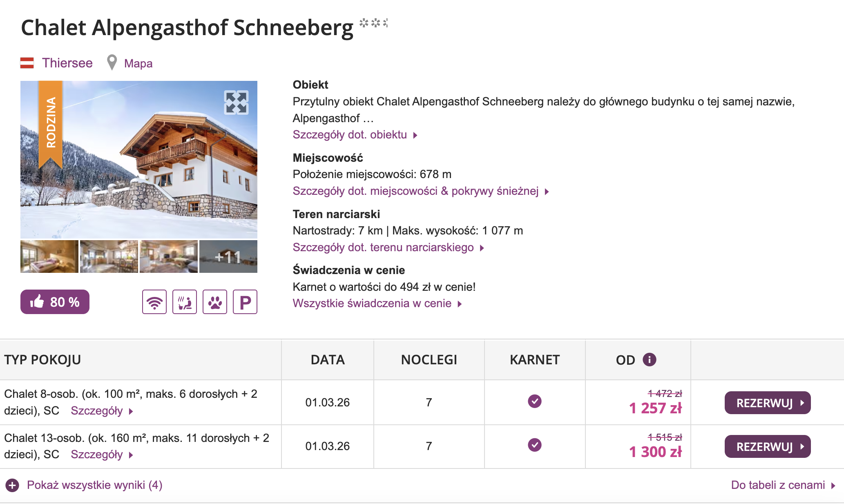The image size is (844, 504).
Task: Click karnet checkmark for Chalet 8-osob.
Action: pyautogui.click(x=534, y=401)
